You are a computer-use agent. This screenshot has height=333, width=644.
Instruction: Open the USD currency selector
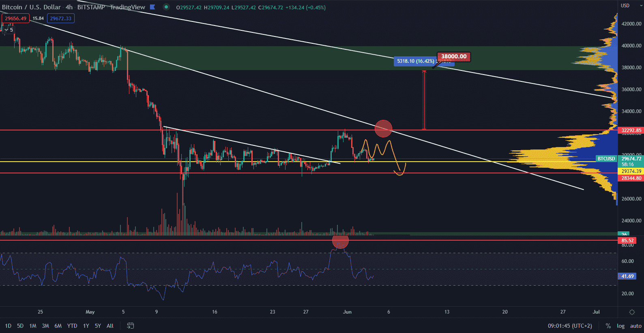[625, 6]
